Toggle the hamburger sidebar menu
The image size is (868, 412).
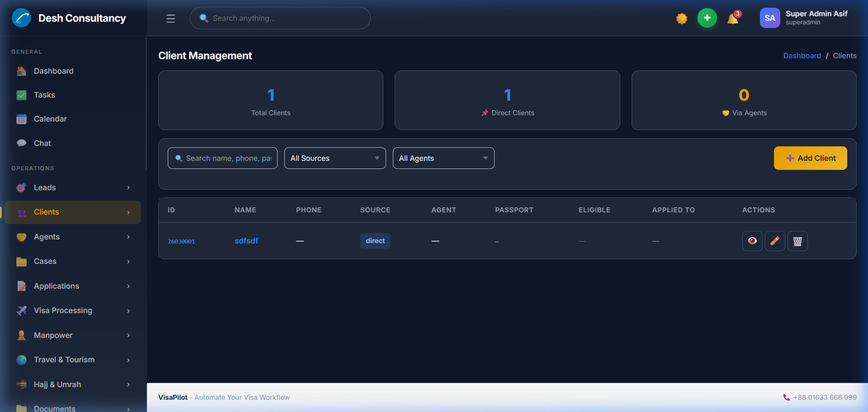click(x=170, y=19)
